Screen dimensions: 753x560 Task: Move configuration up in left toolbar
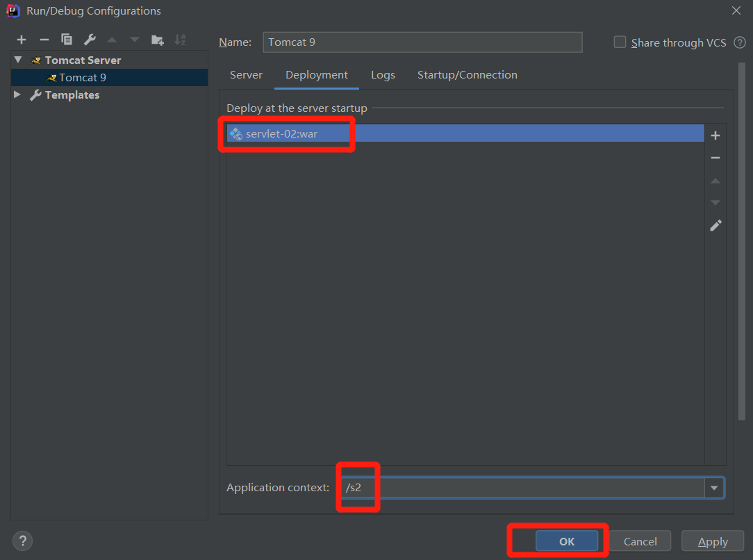pyautogui.click(x=112, y=40)
